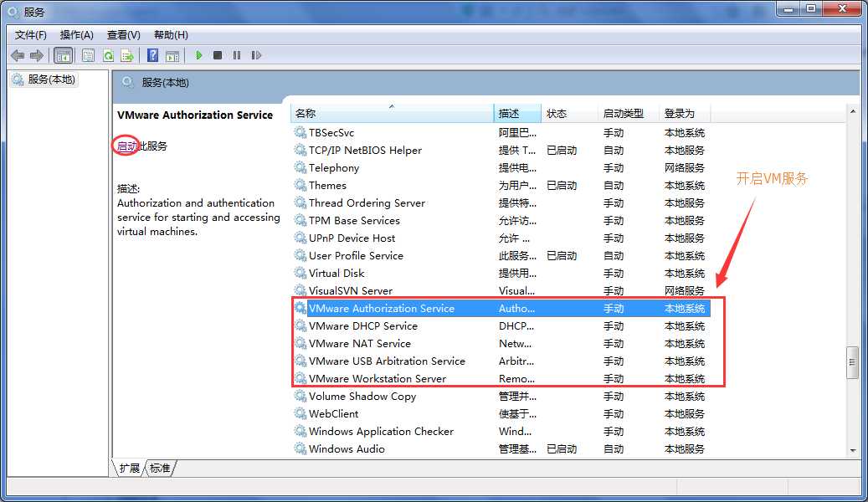The height and width of the screenshot is (502, 868).
Task: Select the Windows Audio service
Action: [x=501, y=448]
